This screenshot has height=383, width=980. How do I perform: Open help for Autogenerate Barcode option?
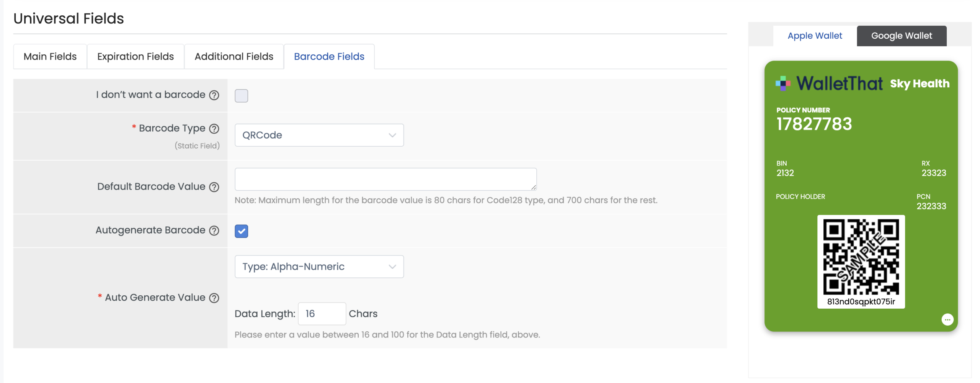pyautogui.click(x=214, y=231)
